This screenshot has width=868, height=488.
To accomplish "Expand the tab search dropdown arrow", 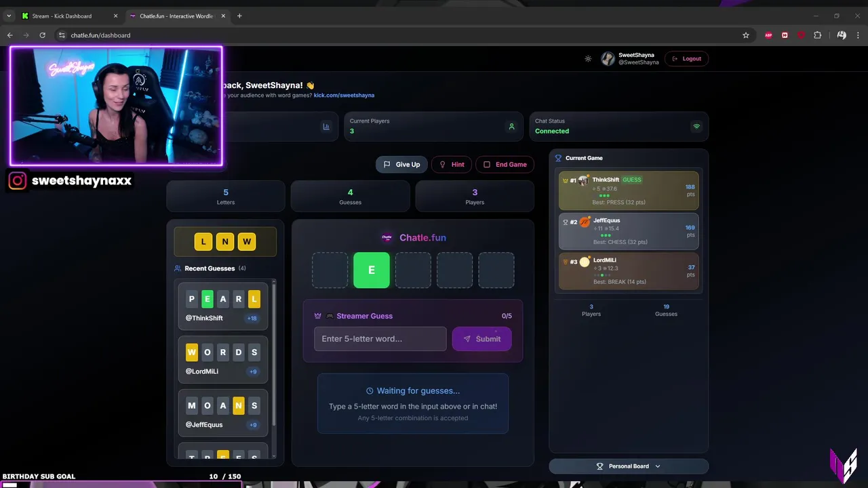I will point(8,16).
